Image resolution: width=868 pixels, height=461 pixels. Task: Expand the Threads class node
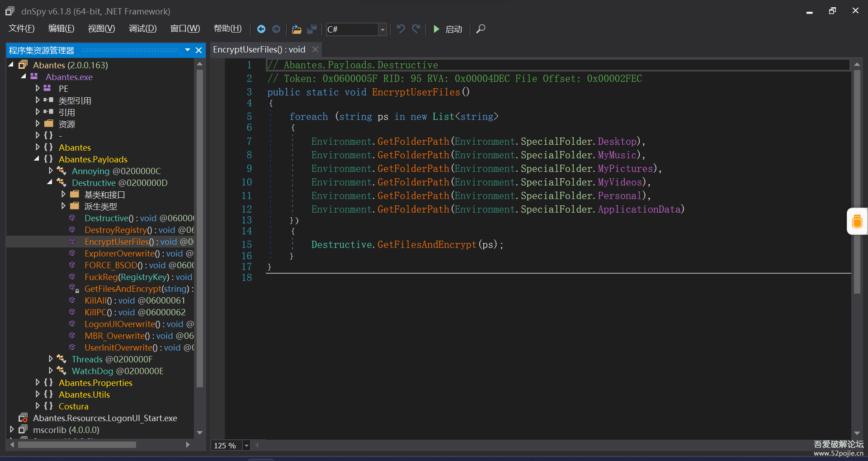coord(51,359)
